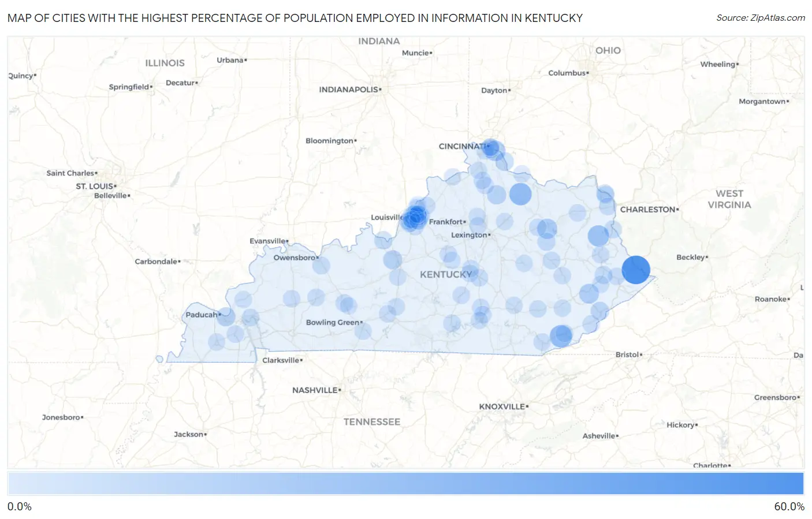Click the Bowling Green city label
The image size is (812, 519).
click(333, 322)
